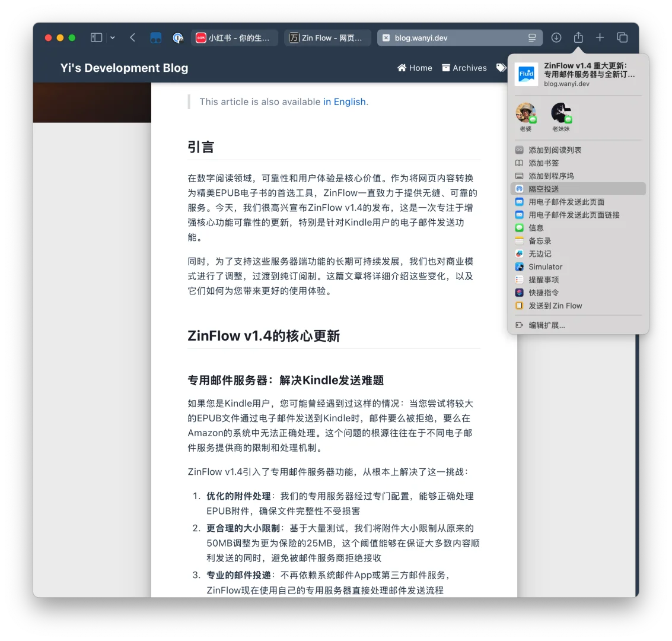Click the ZinFlow v1.4 重大更新 share title
The height and width of the screenshot is (641, 672).
590,70
